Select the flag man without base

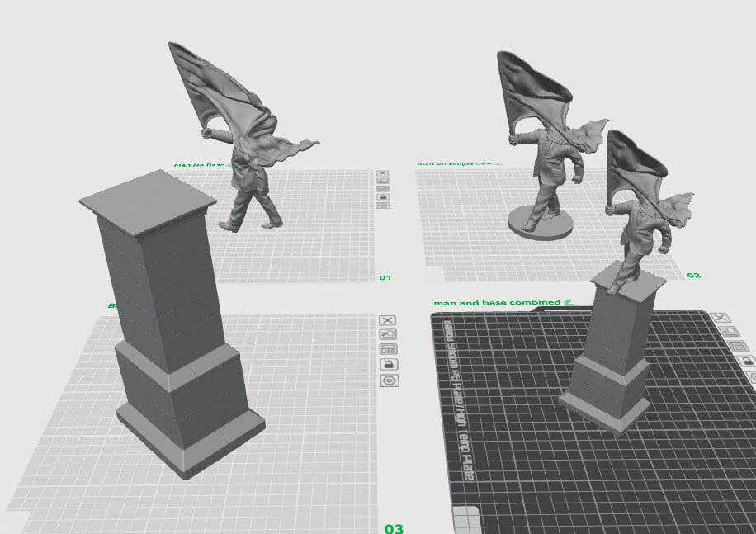pos(243,137)
